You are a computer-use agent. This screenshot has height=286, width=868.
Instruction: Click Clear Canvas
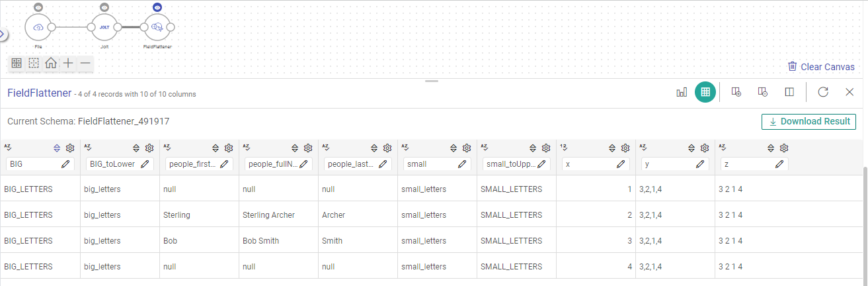[821, 67]
